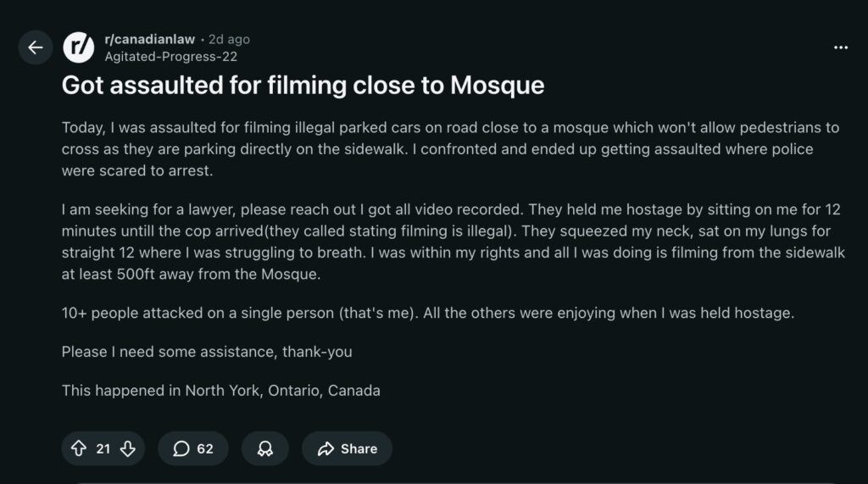Click the curved arrow icon in Share
The height and width of the screenshot is (484, 868).
[325, 448]
